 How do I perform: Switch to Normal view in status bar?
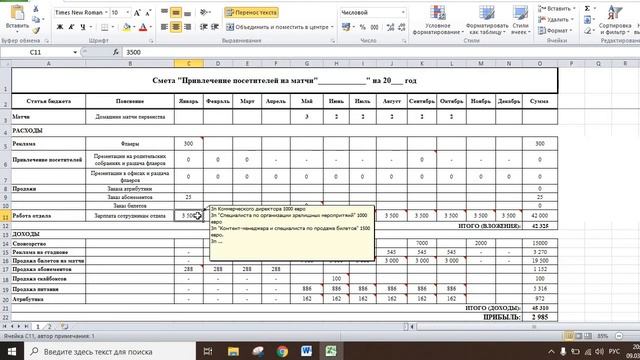click(569, 336)
